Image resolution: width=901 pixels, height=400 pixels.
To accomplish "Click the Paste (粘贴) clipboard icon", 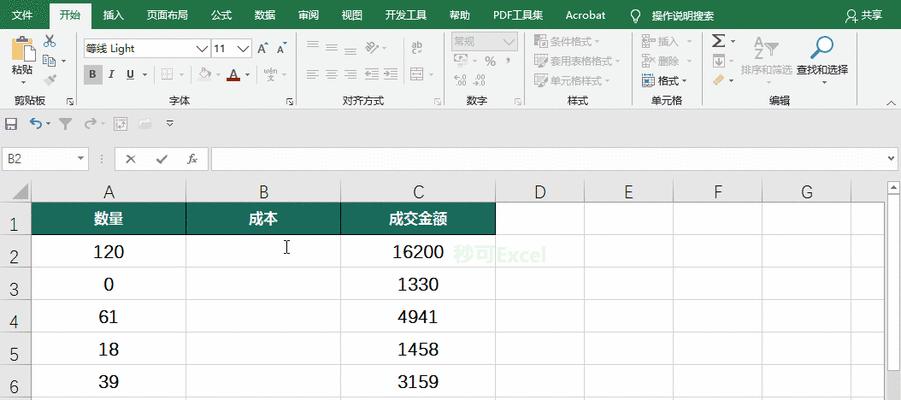I will [x=22, y=49].
